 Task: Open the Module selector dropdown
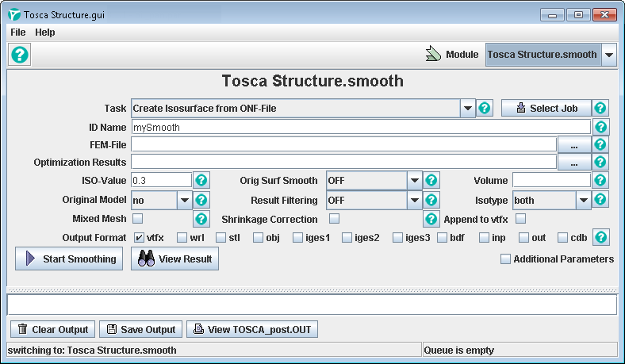608,55
